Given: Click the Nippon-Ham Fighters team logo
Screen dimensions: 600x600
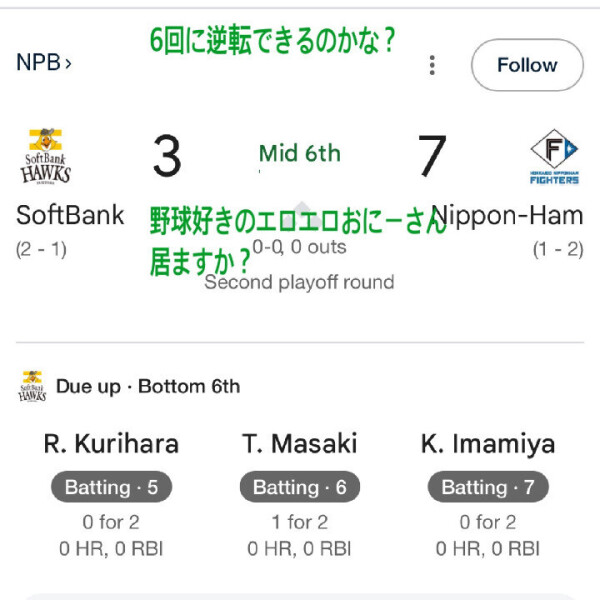Looking at the screenshot, I should point(554,158).
